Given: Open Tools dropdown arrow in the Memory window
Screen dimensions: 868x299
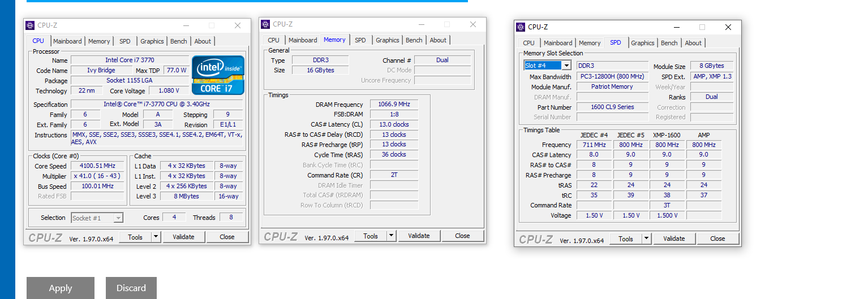Looking at the screenshot, I should [392, 236].
